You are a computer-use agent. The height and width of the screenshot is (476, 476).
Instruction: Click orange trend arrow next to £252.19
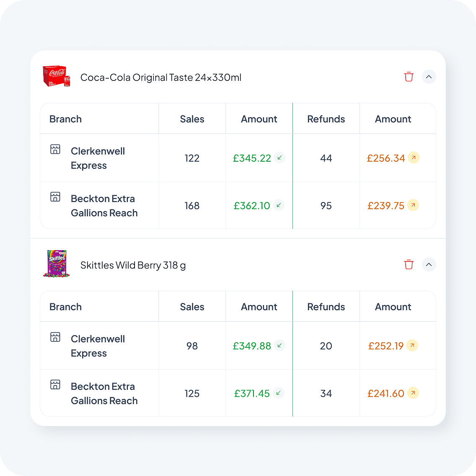[412, 345]
